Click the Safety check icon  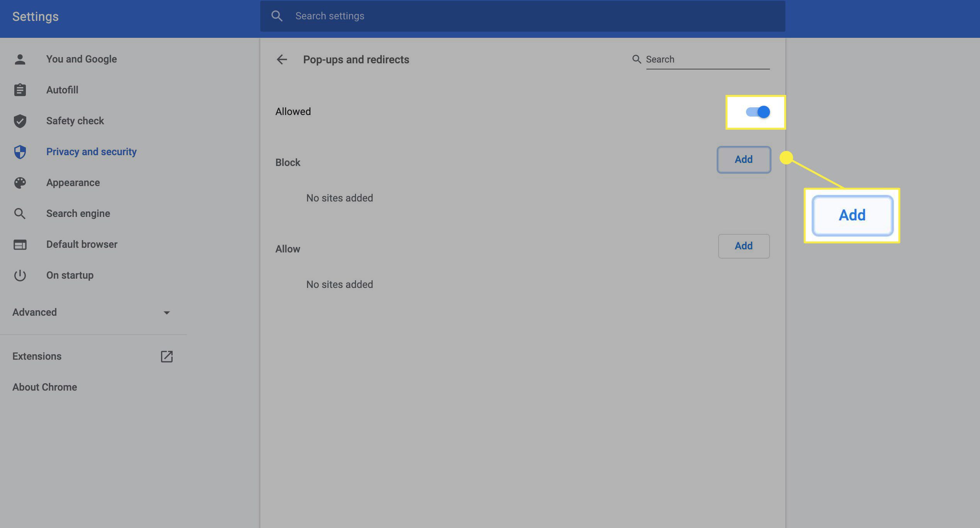[20, 120]
